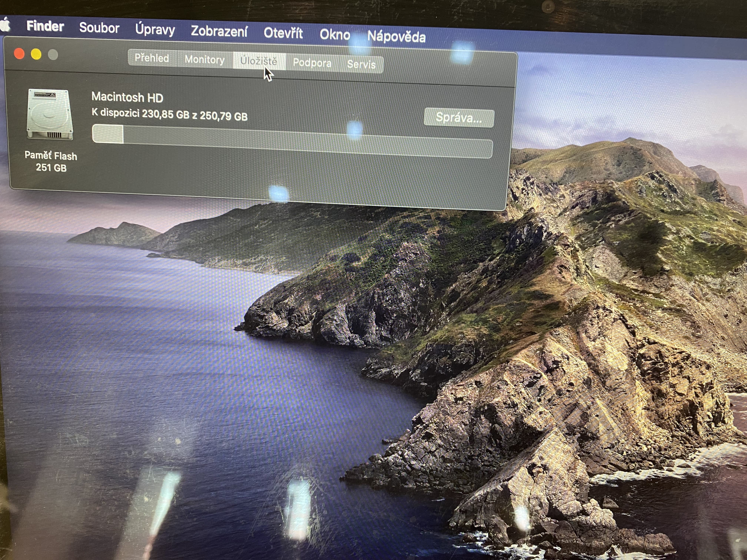Open the Nápověda help menu
The image size is (747, 560).
coord(396,36)
